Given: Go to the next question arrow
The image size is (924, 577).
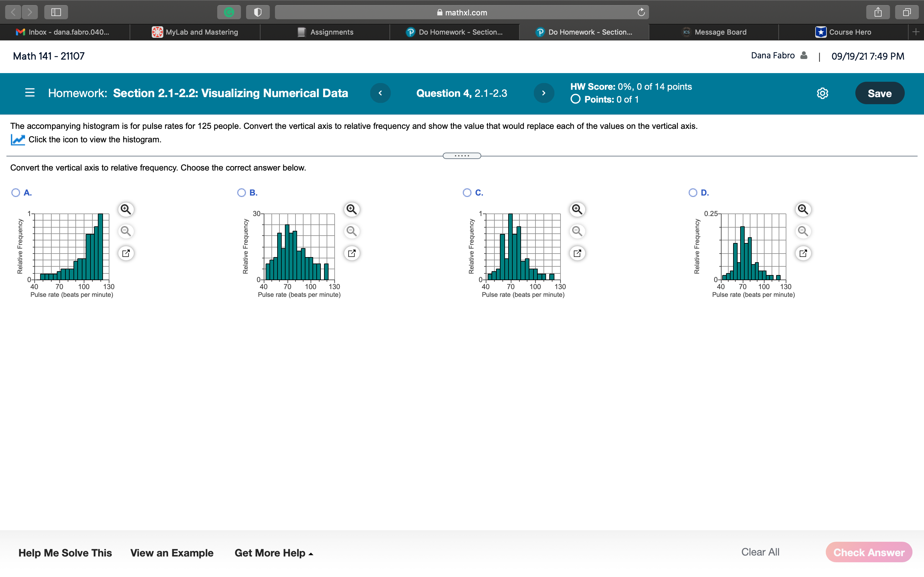Looking at the screenshot, I should (543, 93).
